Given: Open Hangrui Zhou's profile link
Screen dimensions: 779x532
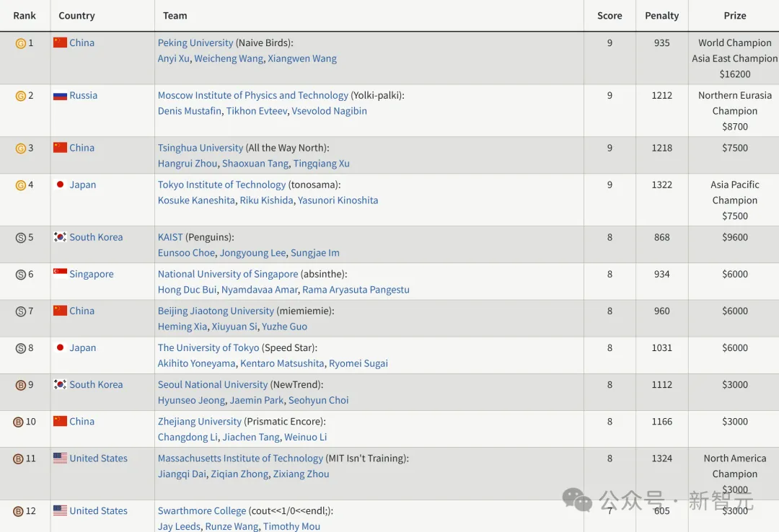Looking at the screenshot, I should [x=188, y=164].
